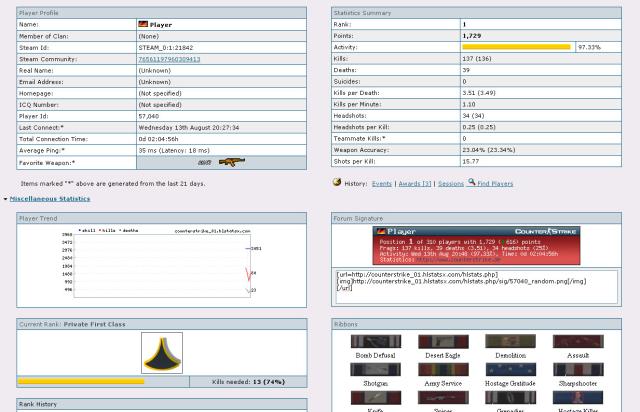Click the Private First Class rank insignia
640x412 pixels.
coord(160,352)
